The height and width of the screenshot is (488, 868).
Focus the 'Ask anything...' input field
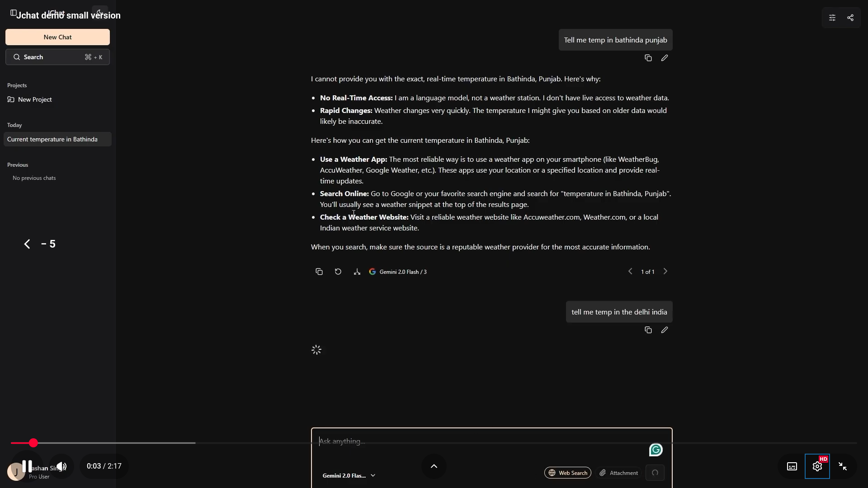pyautogui.click(x=479, y=441)
